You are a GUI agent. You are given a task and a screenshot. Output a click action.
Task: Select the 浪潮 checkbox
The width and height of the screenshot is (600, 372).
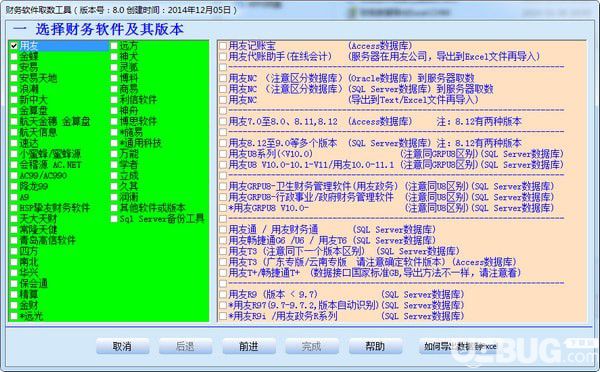14,89
